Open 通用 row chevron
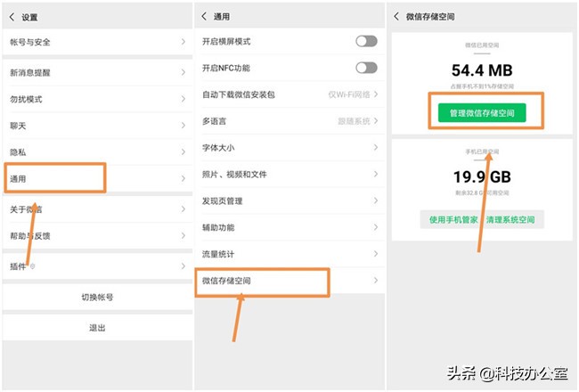The width and height of the screenshot is (579, 392). click(183, 178)
